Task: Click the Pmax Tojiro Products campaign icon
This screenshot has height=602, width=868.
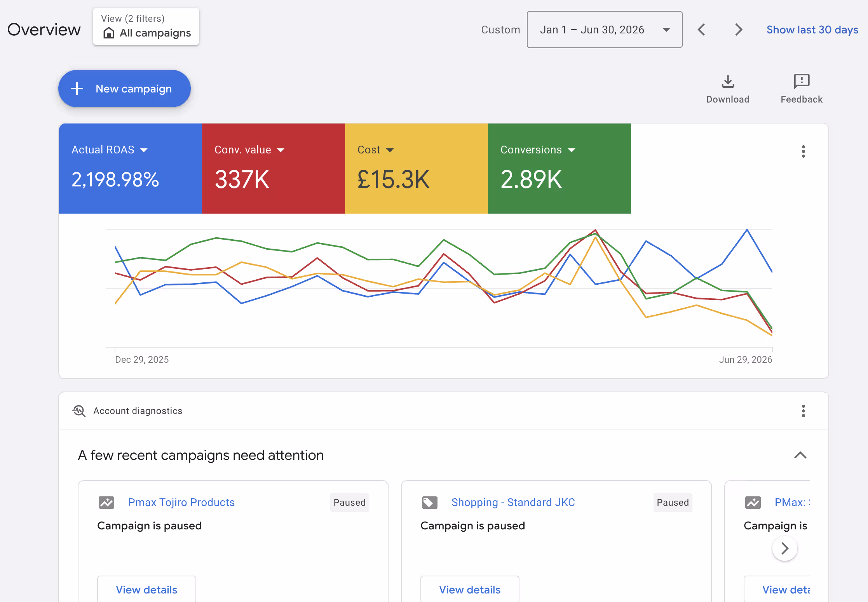Action: 106,502
